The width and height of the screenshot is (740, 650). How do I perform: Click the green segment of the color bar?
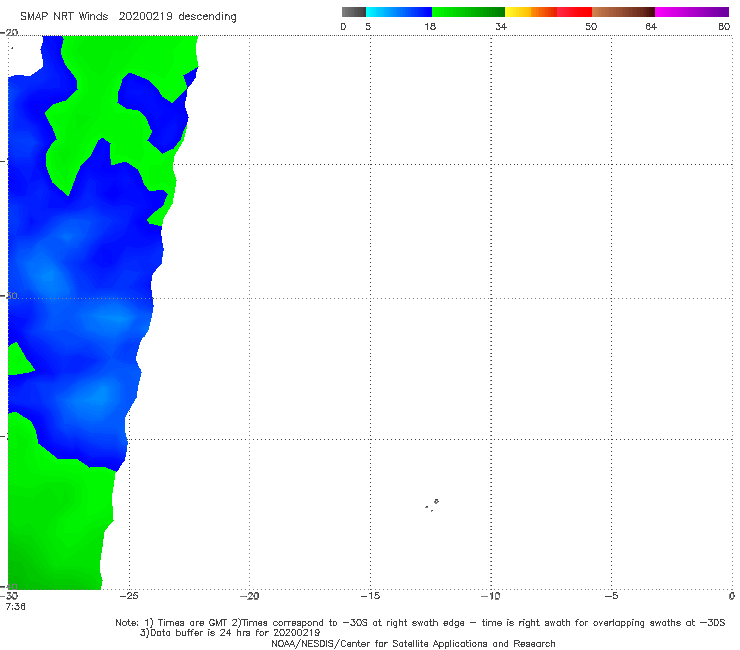[468, 12]
